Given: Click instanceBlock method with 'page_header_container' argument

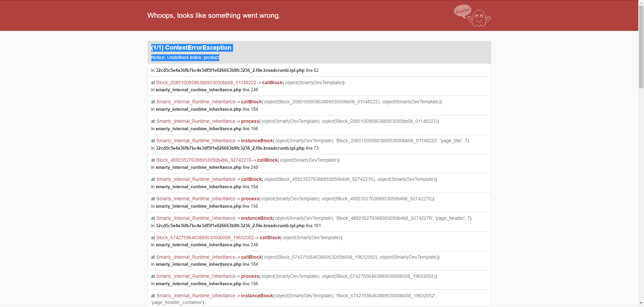Looking at the screenshot, I should [x=257, y=296].
